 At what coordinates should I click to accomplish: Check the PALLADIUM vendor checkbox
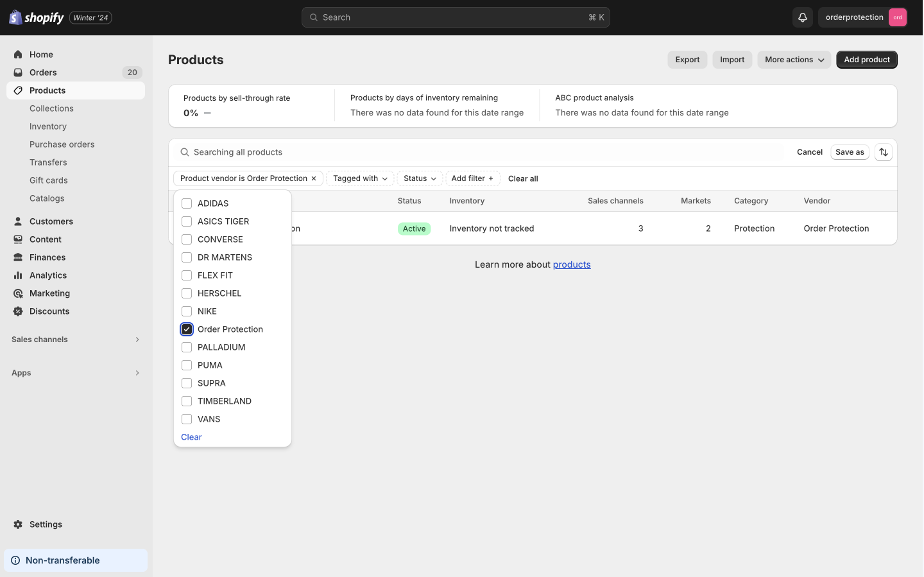[187, 347]
